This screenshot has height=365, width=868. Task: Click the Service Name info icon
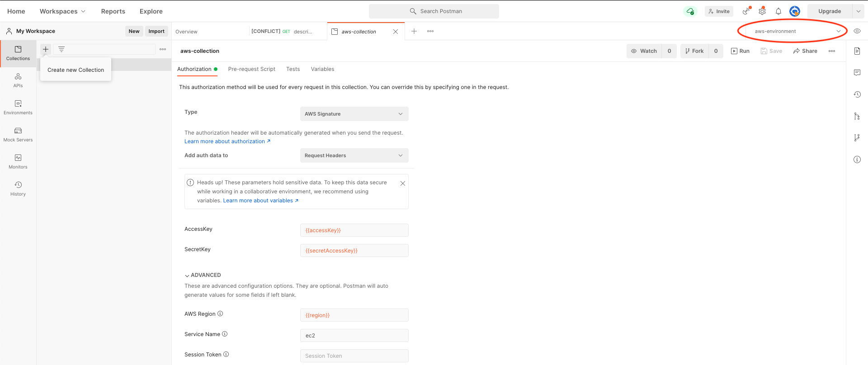pos(225,334)
